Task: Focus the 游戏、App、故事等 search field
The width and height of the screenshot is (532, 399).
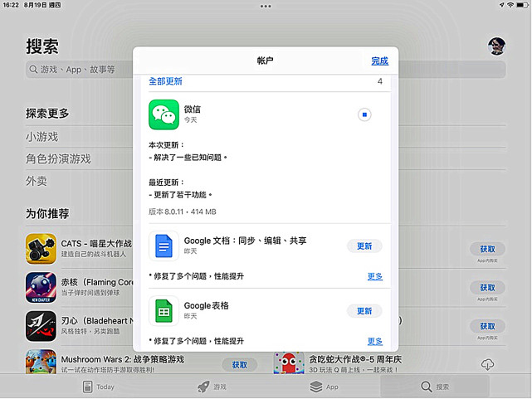Action: (x=266, y=70)
